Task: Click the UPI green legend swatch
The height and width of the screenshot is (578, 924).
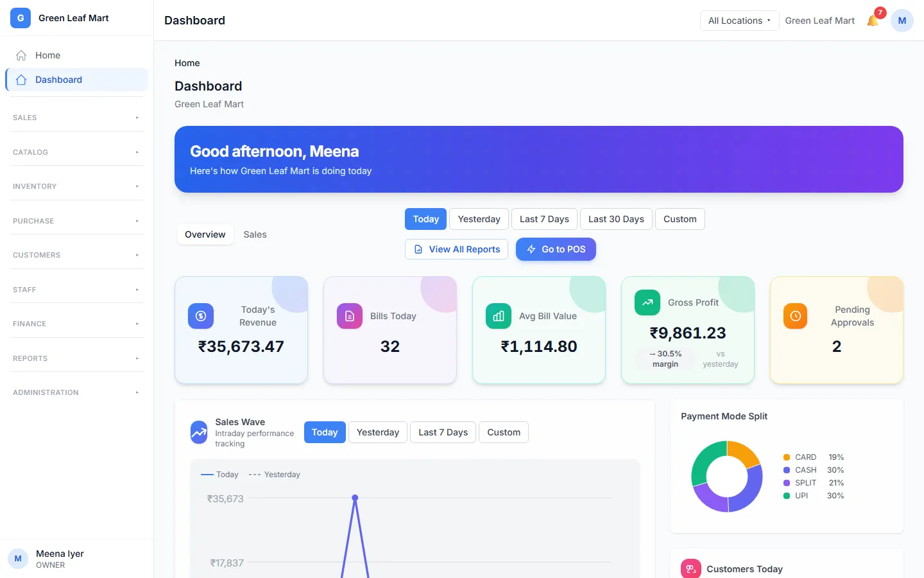Action: [787, 496]
